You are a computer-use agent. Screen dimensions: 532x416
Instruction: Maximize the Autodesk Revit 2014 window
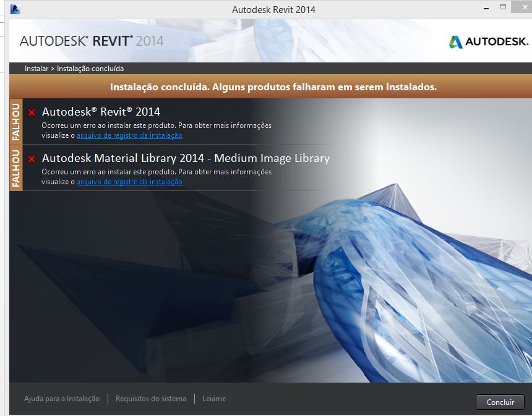point(503,7)
